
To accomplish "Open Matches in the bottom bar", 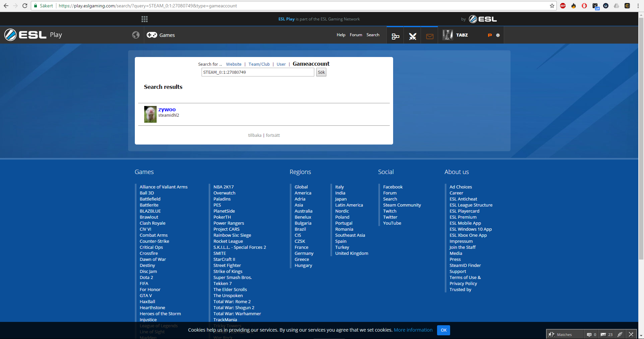I will 565,335.
